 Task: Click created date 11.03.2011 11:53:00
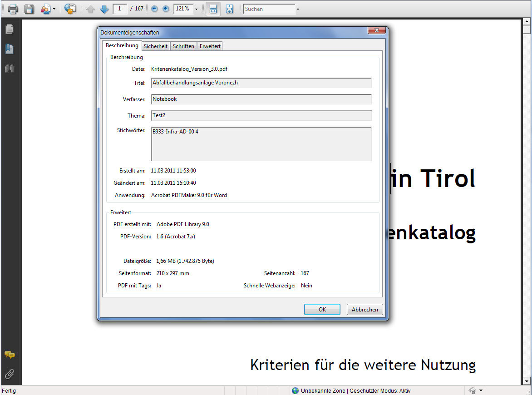tap(173, 171)
